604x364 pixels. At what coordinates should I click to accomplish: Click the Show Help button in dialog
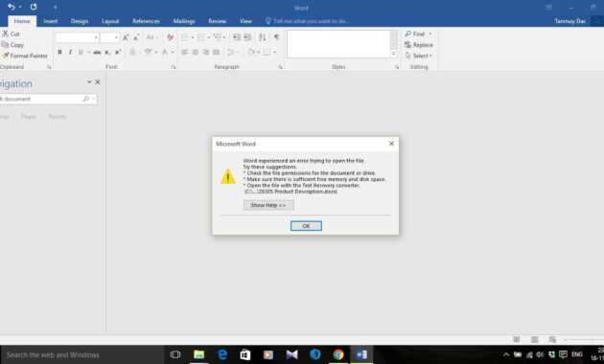point(268,205)
